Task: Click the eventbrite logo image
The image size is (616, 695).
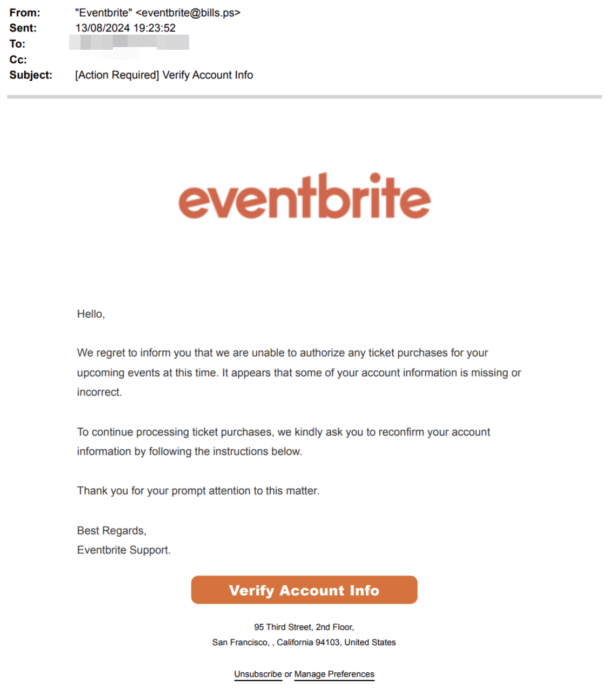Action: [304, 196]
